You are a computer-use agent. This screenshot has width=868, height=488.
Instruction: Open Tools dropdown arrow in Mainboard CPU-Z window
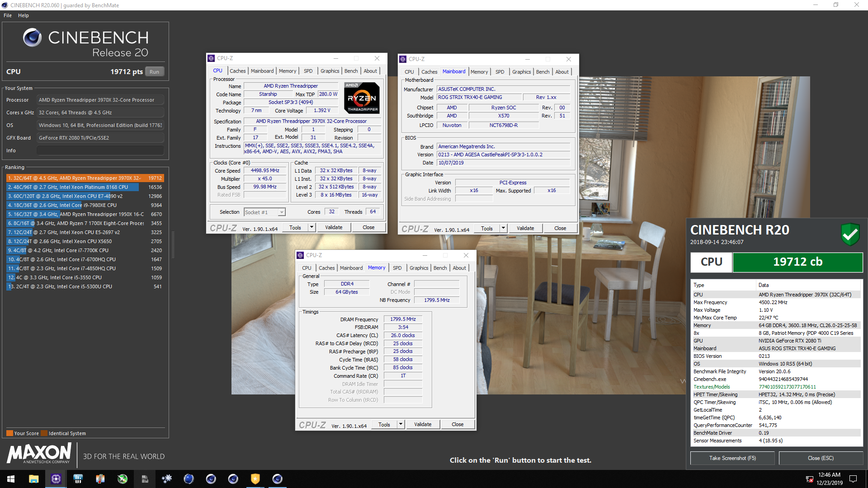pyautogui.click(x=503, y=228)
